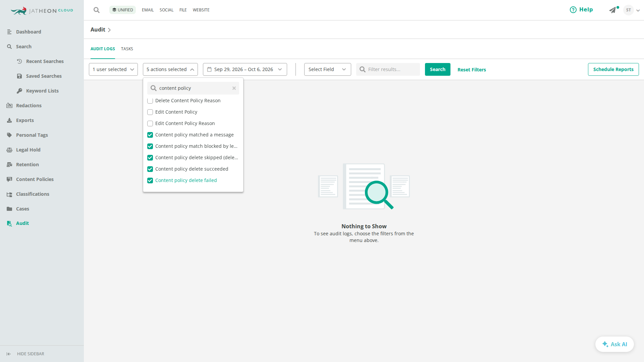Open the Ask AI assistant
Screen dimensions: 644x362
[x=614, y=344]
